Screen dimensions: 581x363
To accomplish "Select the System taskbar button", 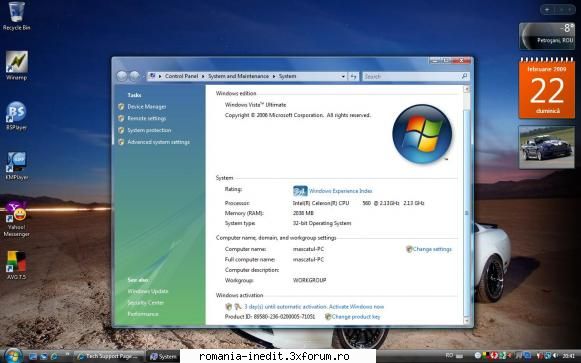I will (x=163, y=356).
